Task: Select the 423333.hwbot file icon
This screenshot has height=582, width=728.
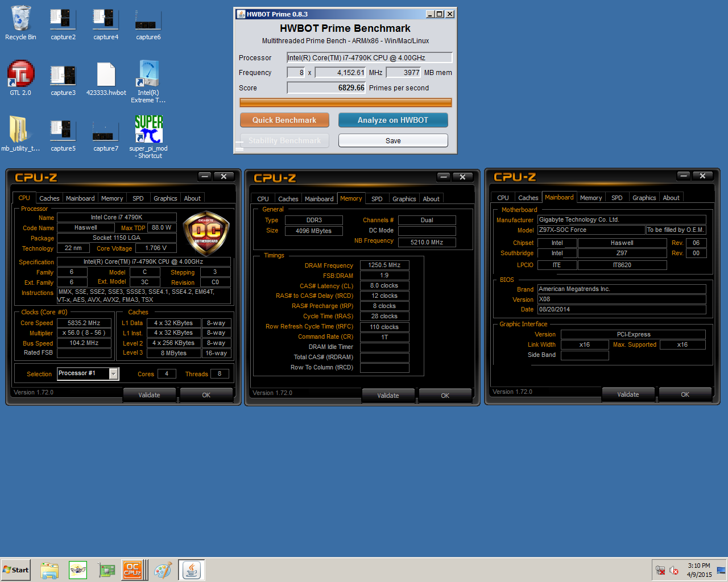Action: (x=106, y=78)
